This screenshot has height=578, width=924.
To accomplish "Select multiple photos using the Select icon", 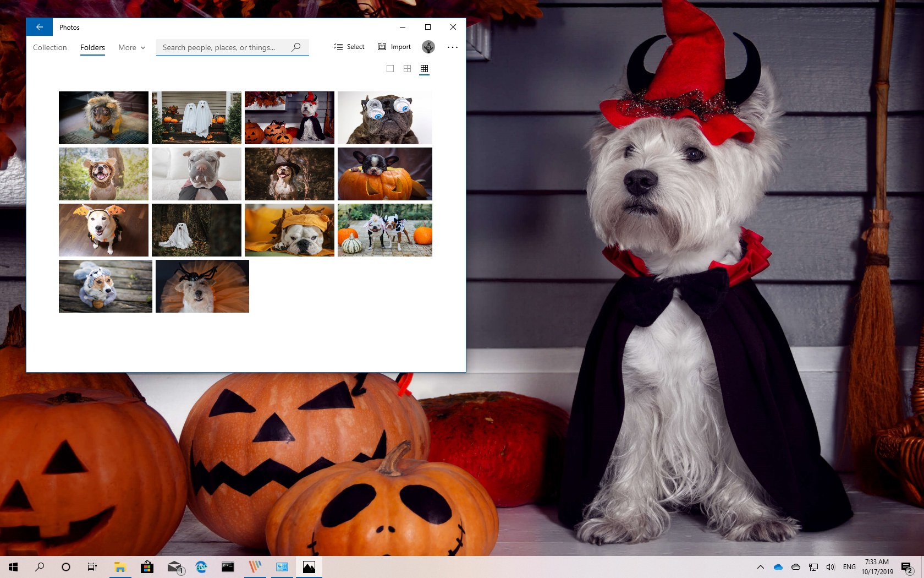I will click(x=349, y=47).
